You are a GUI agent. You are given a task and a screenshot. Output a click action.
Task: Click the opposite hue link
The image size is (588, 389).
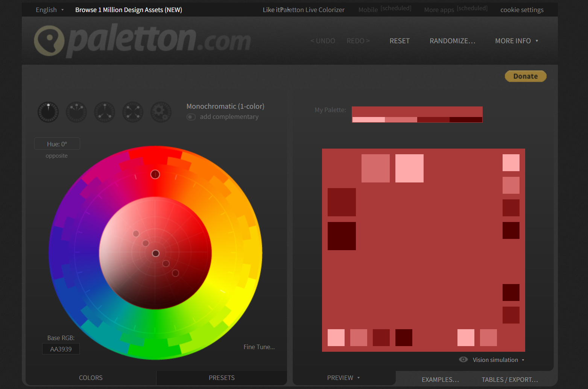point(57,156)
